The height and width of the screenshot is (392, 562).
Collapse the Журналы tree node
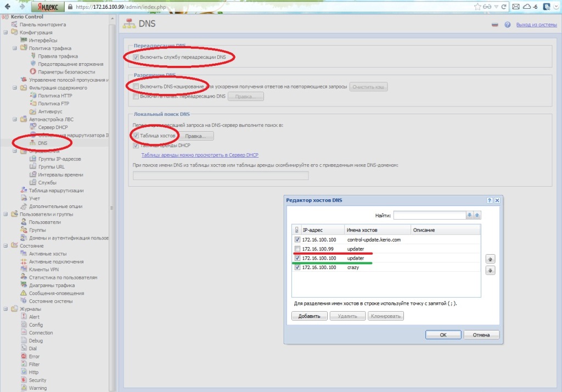tap(5, 309)
